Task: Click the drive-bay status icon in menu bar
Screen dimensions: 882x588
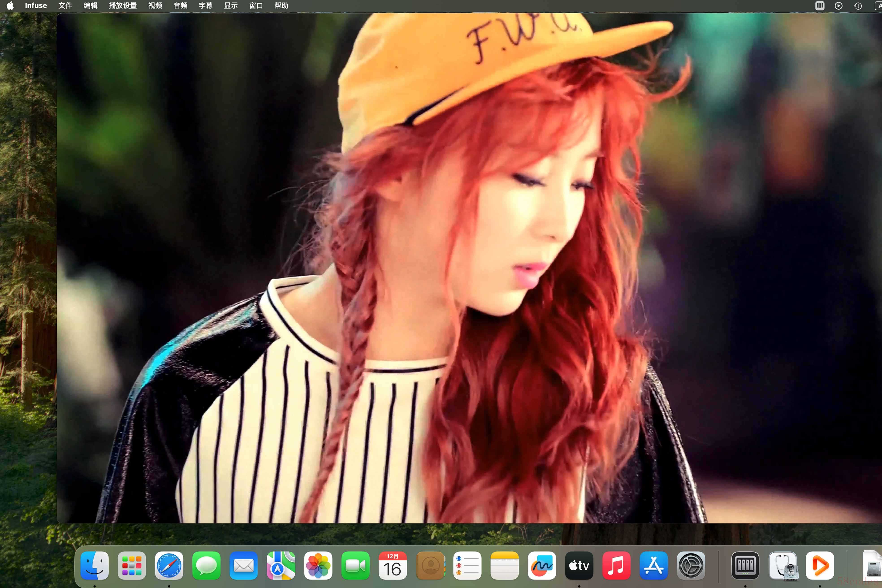Action: click(x=820, y=6)
